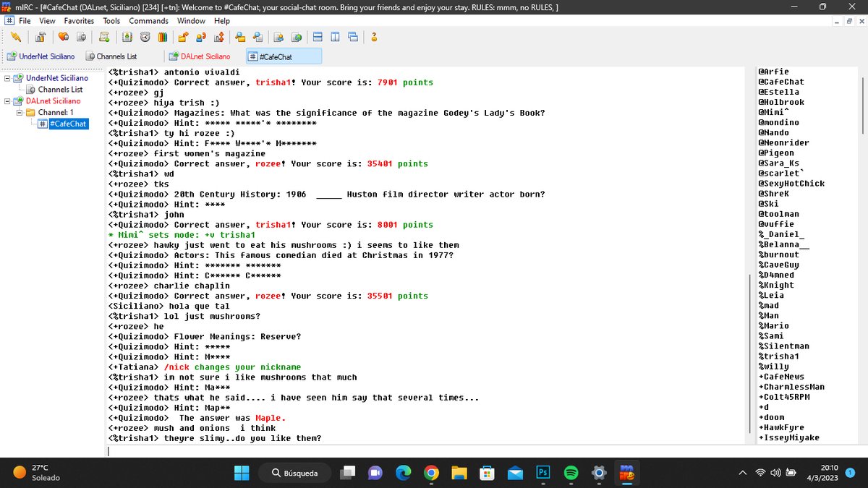This screenshot has height=488, width=868.
Task: Open the Favorites menu
Action: [x=79, y=21]
